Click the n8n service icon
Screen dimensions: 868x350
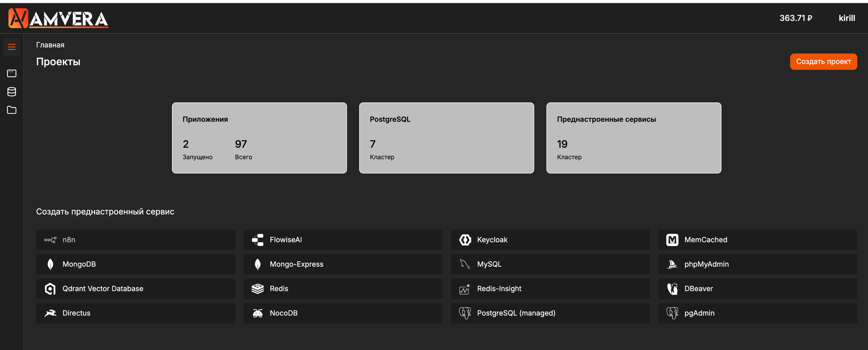coord(50,240)
